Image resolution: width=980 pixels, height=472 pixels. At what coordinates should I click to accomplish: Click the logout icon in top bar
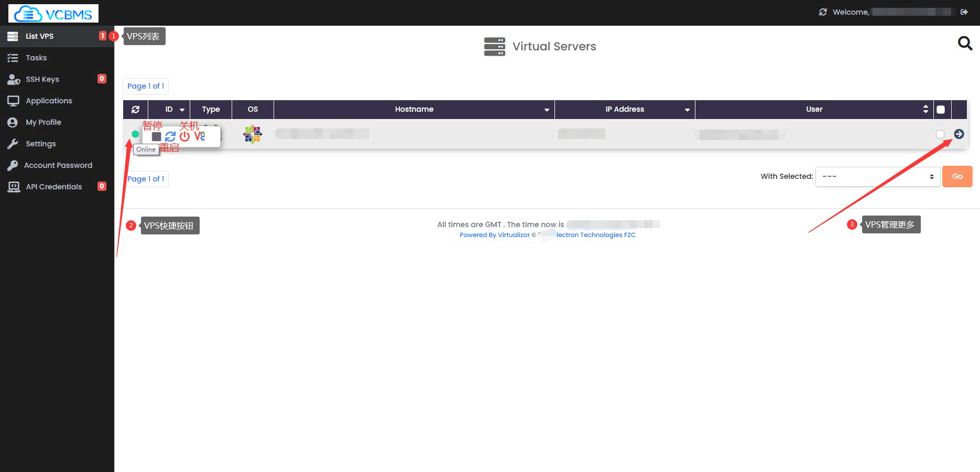[x=964, y=12]
